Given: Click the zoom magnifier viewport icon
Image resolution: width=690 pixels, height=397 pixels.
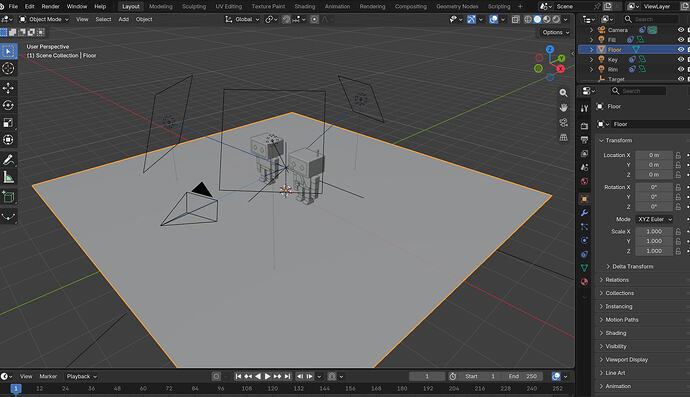Looking at the screenshot, I should [x=563, y=93].
